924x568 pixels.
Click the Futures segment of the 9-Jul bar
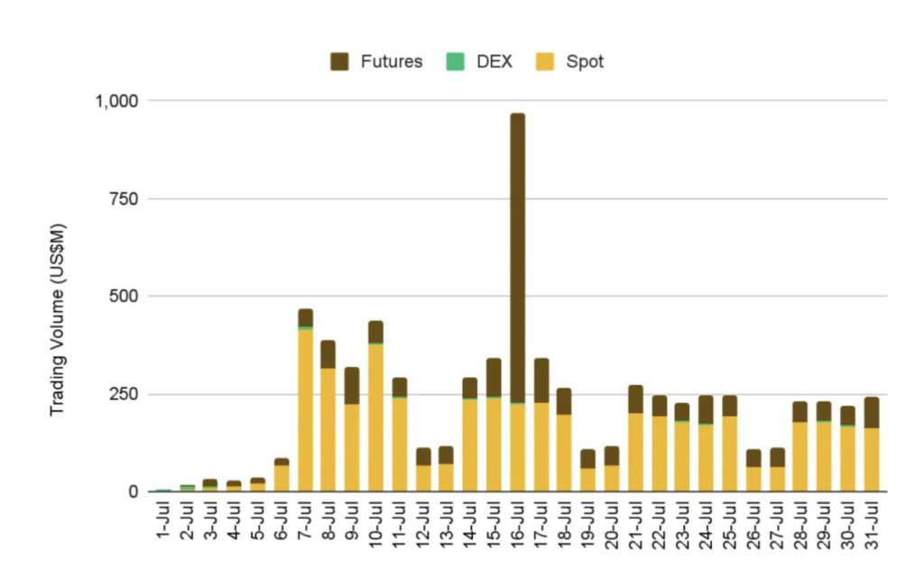pos(352,385)
